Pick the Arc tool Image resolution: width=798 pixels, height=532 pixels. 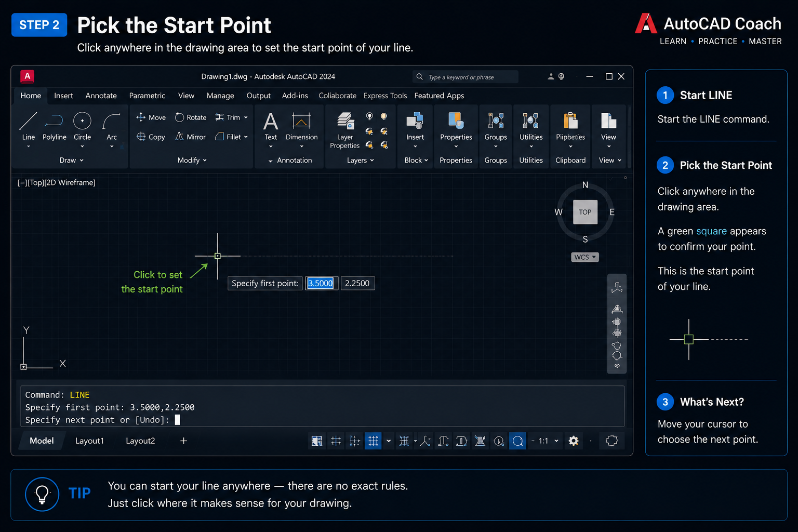(112, 126)
